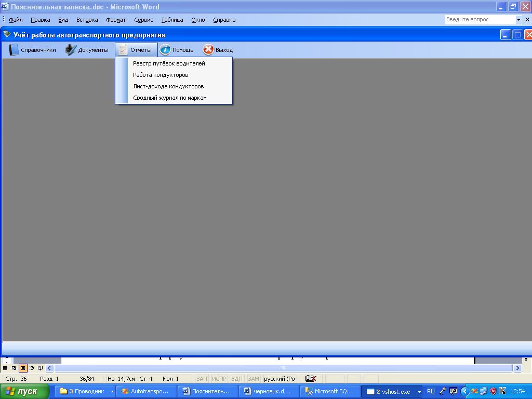Toggle ЗАМ overtype mode in status bar
This screenshot has height=399, width=532.
point(254,379)
